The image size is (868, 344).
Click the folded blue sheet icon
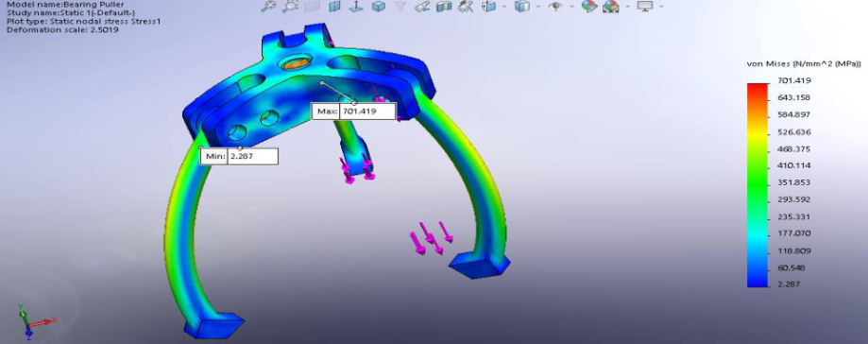pos(444,7)
